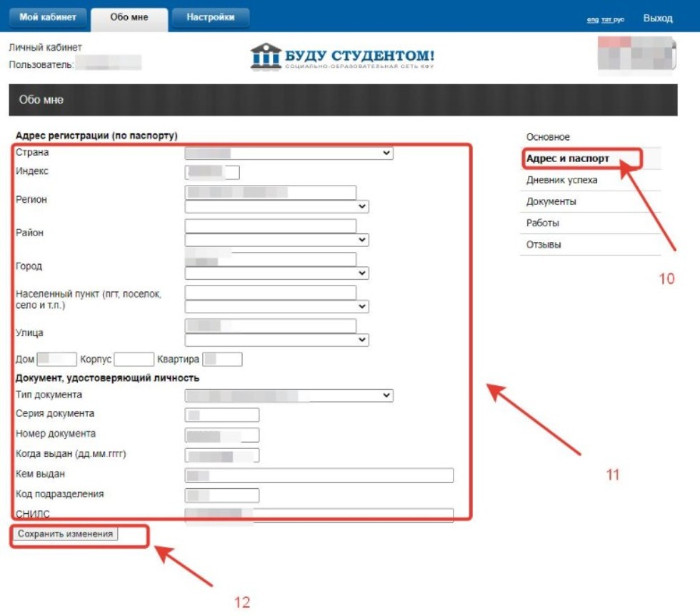Expand the Район dropdown list

[276, 240]
